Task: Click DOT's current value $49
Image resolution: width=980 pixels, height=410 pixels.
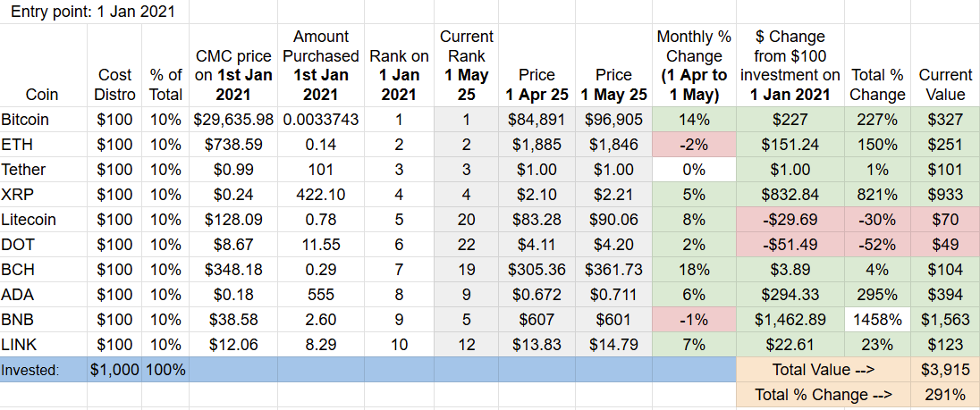Action: [x=946, y=244]
